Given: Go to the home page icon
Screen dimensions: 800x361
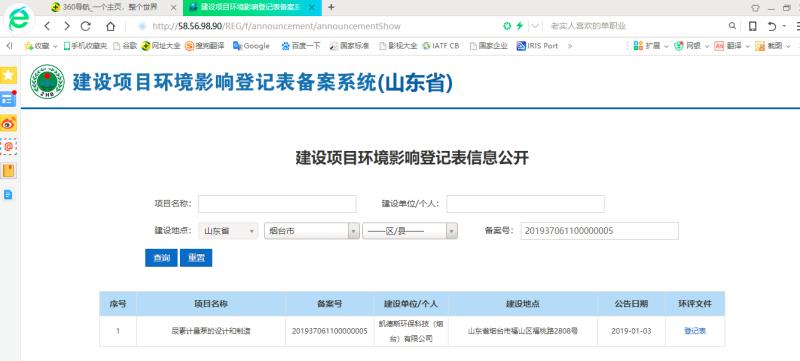Looking at the screenshot, I should click(110, 27).
